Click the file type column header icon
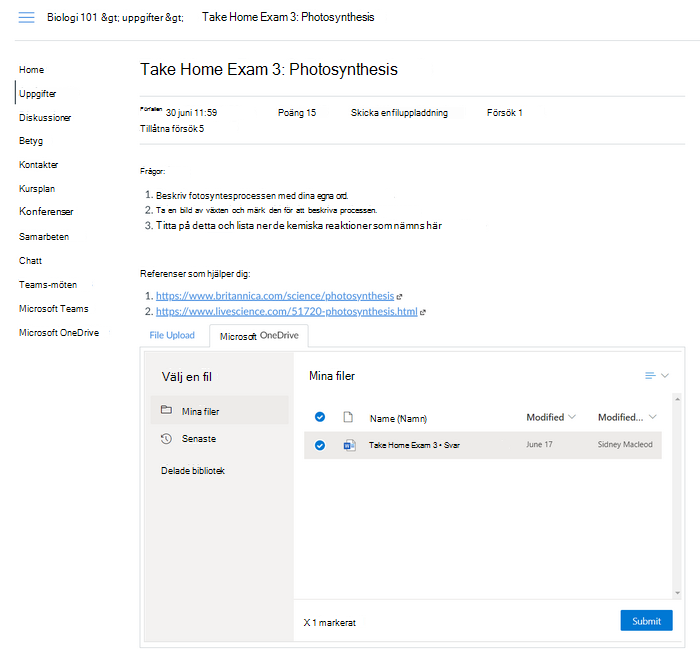The height and width of the screenshot is (657, 700). (348, 417)
